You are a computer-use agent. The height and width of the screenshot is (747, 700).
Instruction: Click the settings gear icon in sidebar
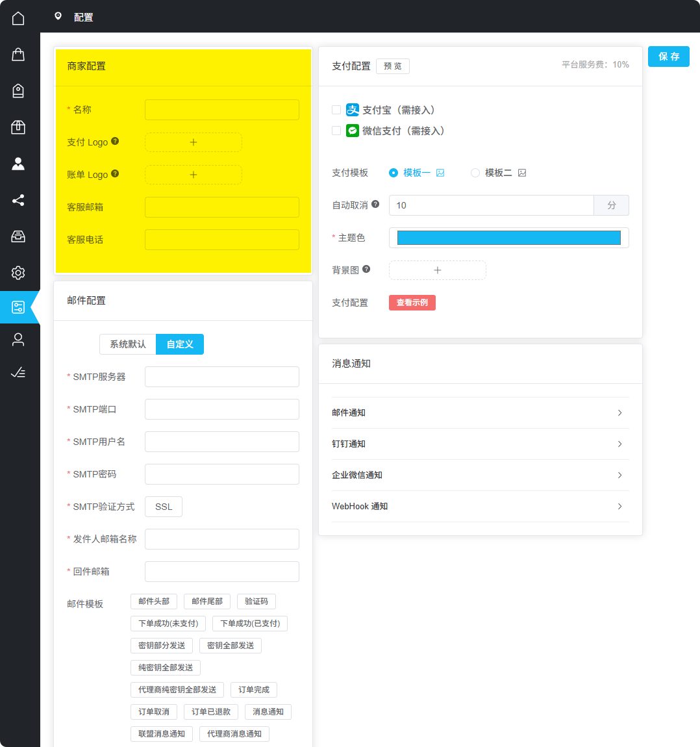coord(18,273)
